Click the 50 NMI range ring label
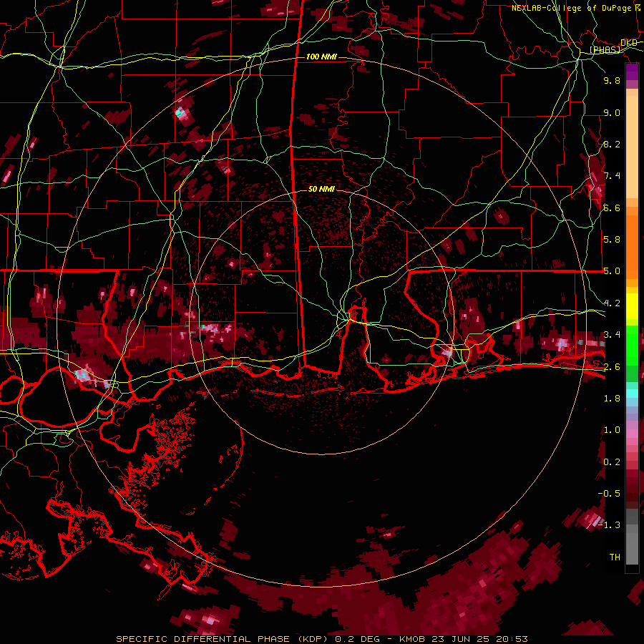 pos(321,189)
